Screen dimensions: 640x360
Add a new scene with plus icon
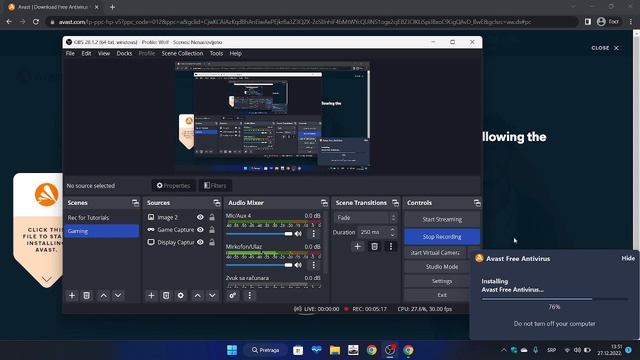[x=72, y=295]
